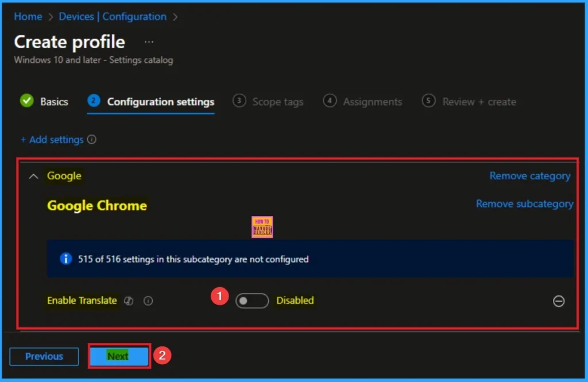Click the Enable Translate setting label
588x382 pixels.
point(82,300)
